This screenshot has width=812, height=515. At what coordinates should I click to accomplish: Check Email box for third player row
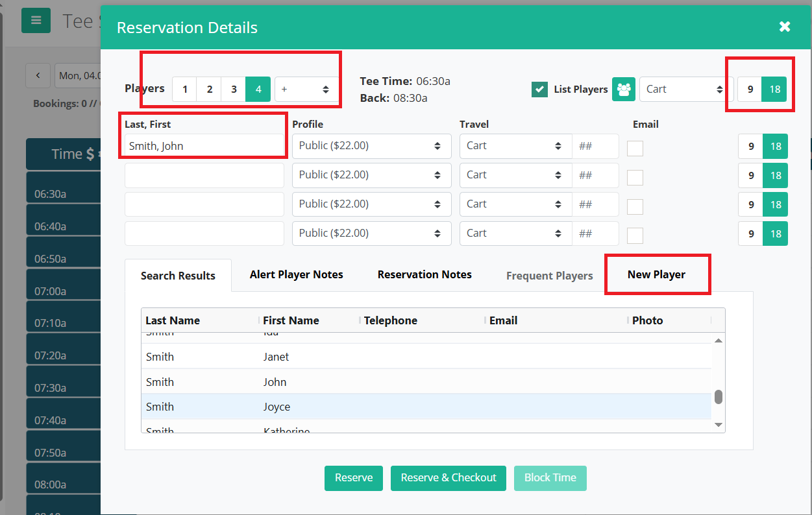click(x=635, y=206)
